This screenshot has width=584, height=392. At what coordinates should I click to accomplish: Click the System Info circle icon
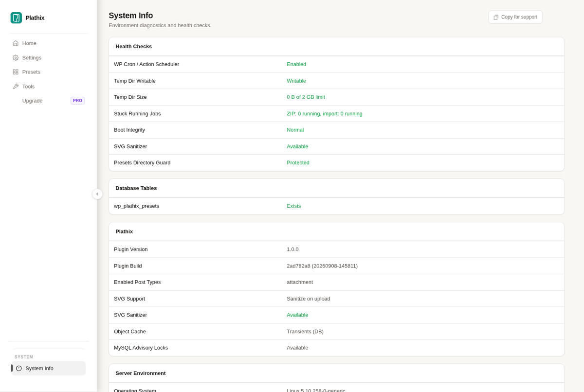pos(19,368)
